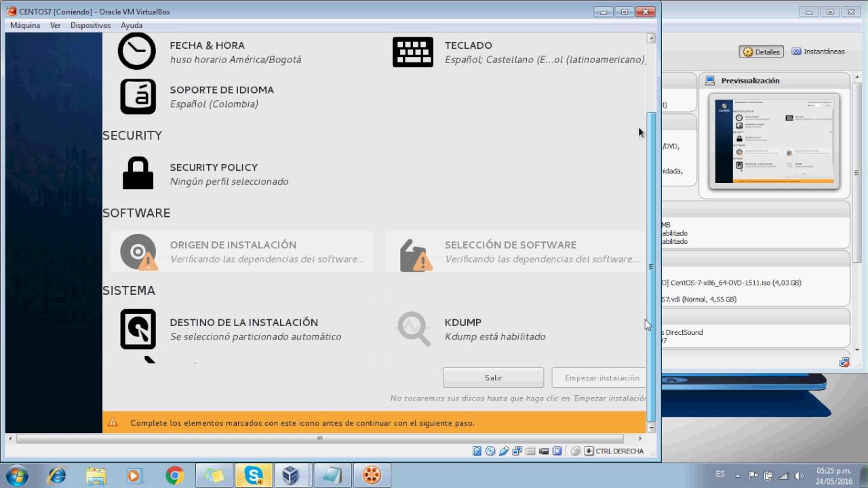868x488 pixels.
Task: Click the volume speaker tray icon
Action: [799, 476]
